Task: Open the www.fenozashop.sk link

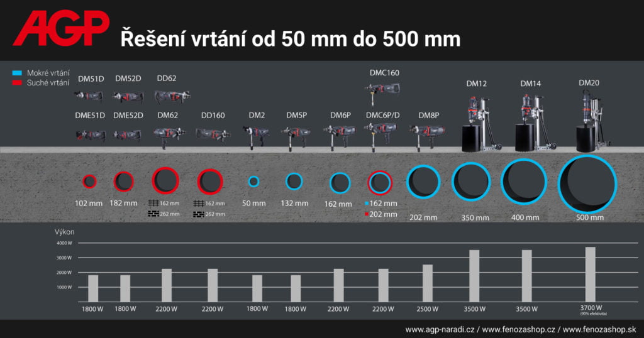Action: (x=599, y=329)
